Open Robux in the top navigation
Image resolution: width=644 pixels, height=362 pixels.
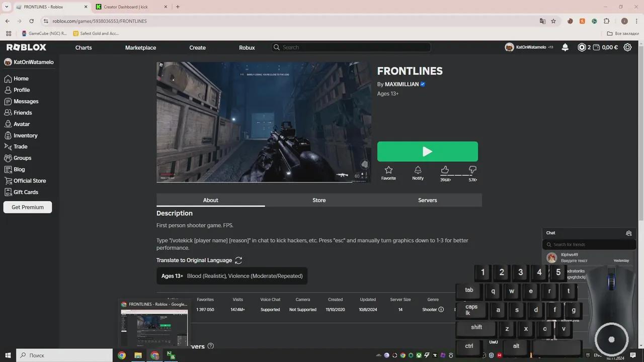[247, 47]
